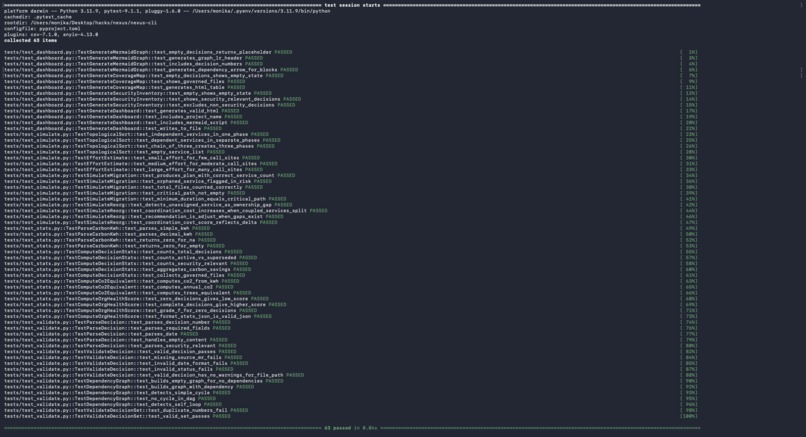Select the test_empty_shows_empty_state row
Image resolution: width=806 pixels, height=437 pixels.
(x=138, y=93)
